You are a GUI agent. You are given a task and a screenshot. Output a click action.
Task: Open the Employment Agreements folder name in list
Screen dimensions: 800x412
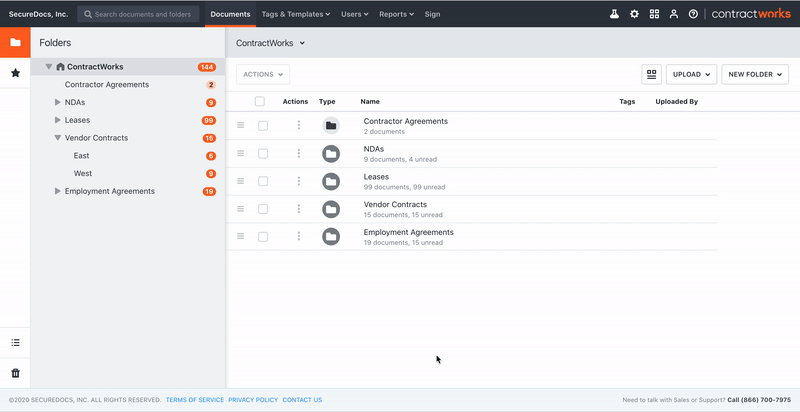click(408, 232)
